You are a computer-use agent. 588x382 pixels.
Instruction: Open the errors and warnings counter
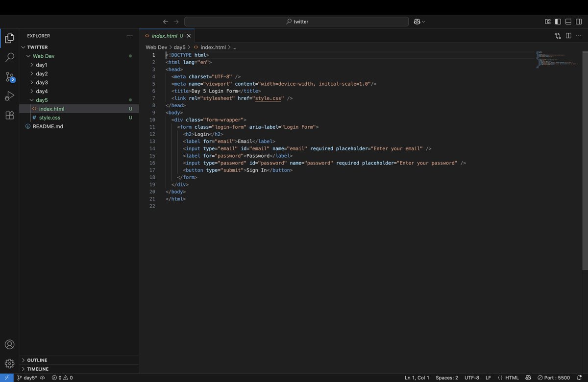tap(62, 378)
